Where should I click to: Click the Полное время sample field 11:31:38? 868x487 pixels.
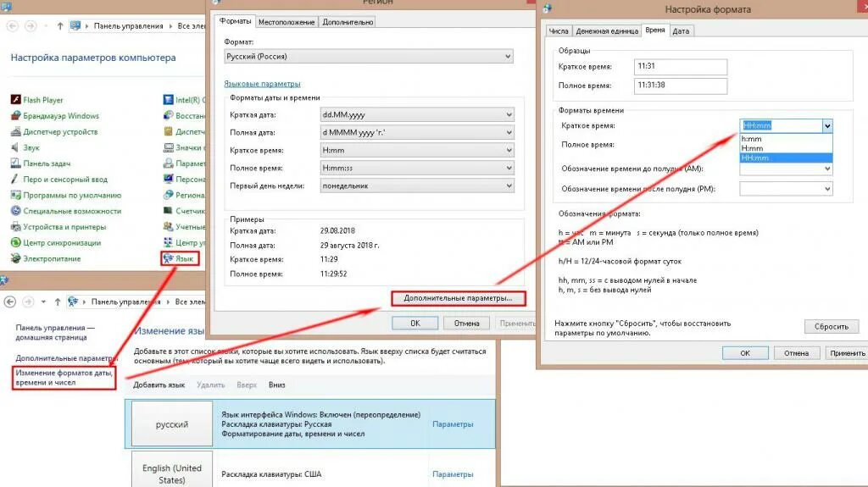(681, 86)
